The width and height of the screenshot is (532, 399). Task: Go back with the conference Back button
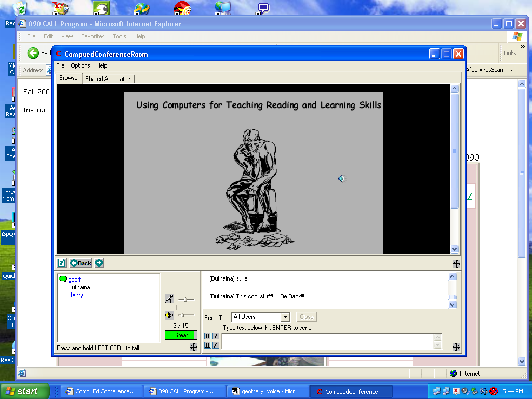click(x=81, y=263)
